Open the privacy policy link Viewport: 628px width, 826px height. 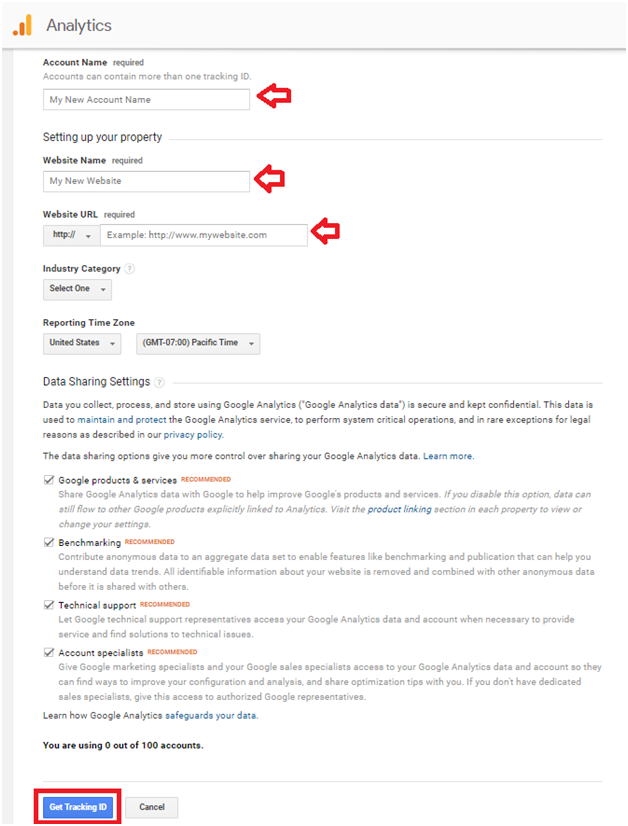(193, 435)
